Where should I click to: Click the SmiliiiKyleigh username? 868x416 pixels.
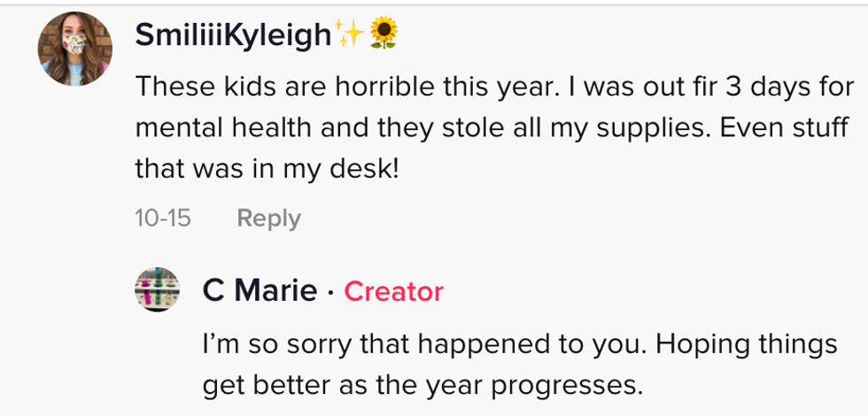(235, 35)
